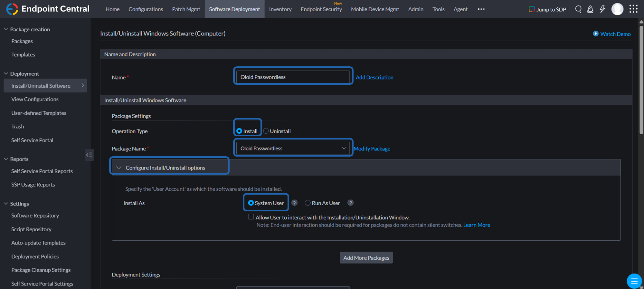Choose Run As User option

click(x=308, y=203)
